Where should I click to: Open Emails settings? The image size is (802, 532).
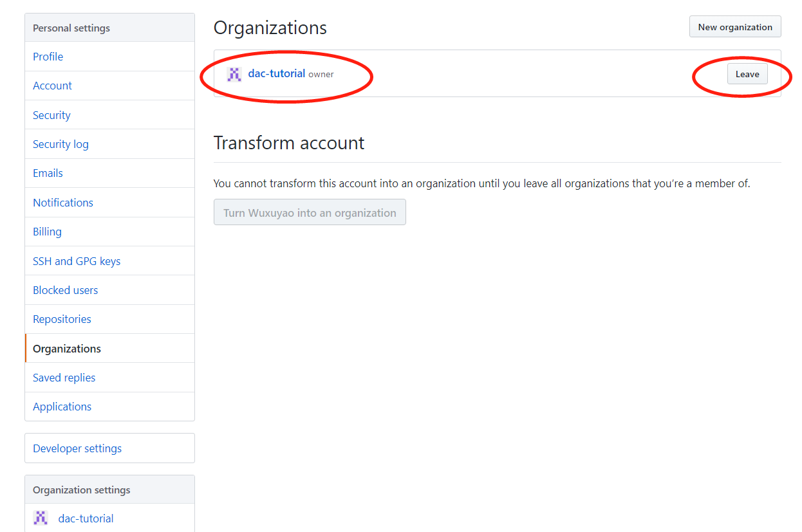(x=48, y=173)
